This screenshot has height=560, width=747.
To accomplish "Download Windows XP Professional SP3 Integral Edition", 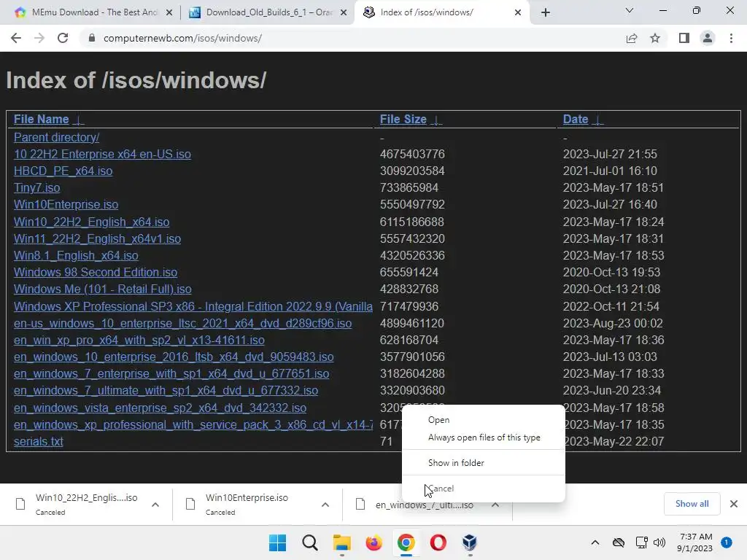I will (193, 307).
